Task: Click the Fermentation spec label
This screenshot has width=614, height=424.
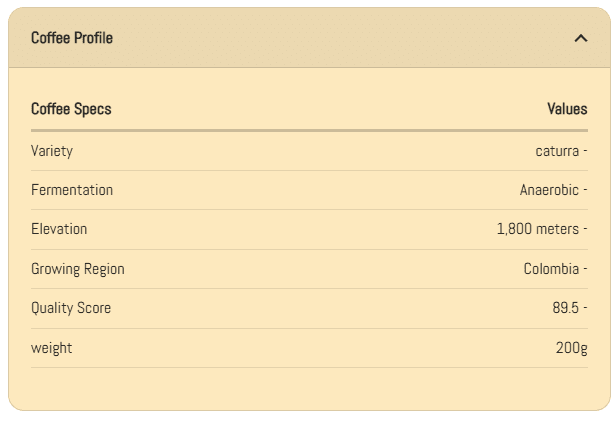Action: [x=72, y=190]
